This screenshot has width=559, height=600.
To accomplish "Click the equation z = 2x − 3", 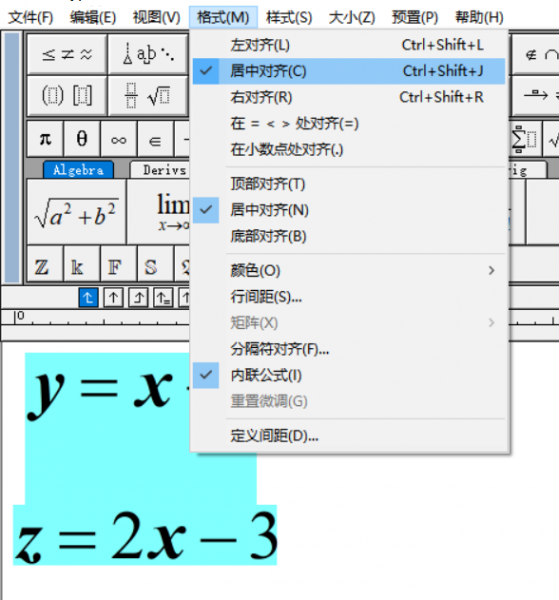I will pos(145,536).
